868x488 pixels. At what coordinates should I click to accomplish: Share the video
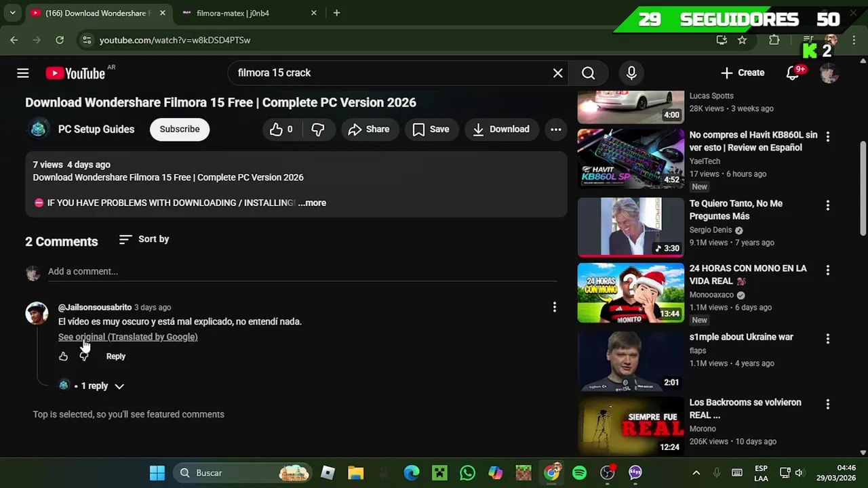369,129
